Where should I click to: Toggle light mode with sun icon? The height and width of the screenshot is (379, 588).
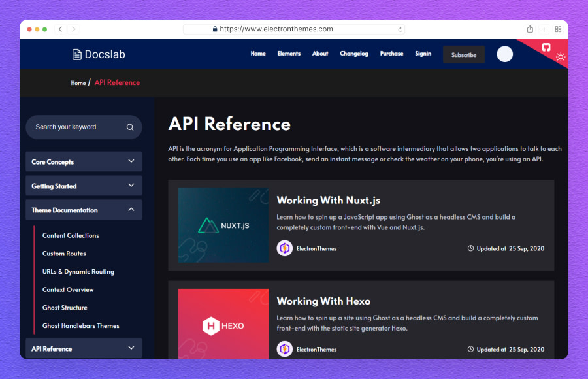561,57
